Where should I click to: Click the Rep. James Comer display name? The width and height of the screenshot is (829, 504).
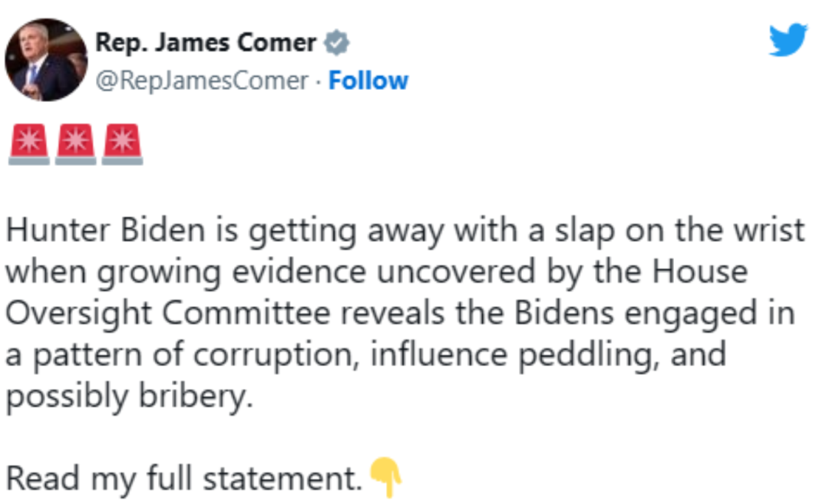coord(206,43)
